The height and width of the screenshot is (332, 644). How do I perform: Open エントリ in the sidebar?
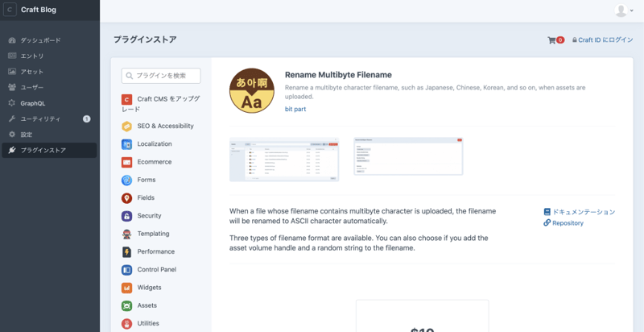32,56
